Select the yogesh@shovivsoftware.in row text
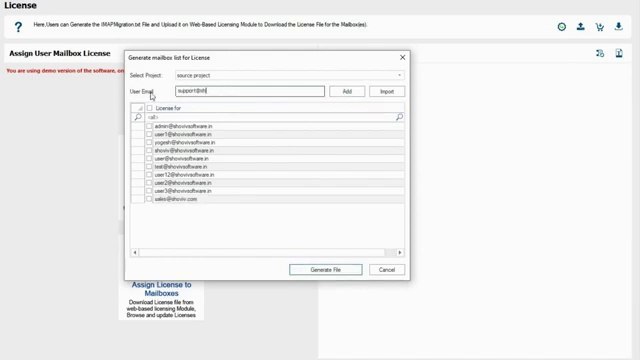640x360 pixels. tap(184, 142)
